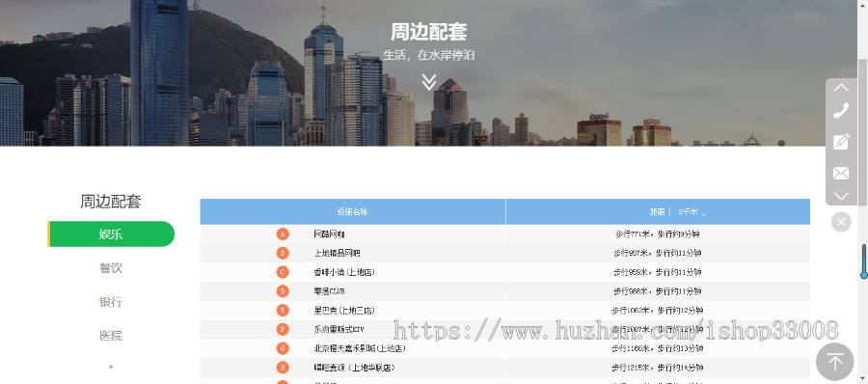Click the 步行1063米 distance cell

[657, 311]
